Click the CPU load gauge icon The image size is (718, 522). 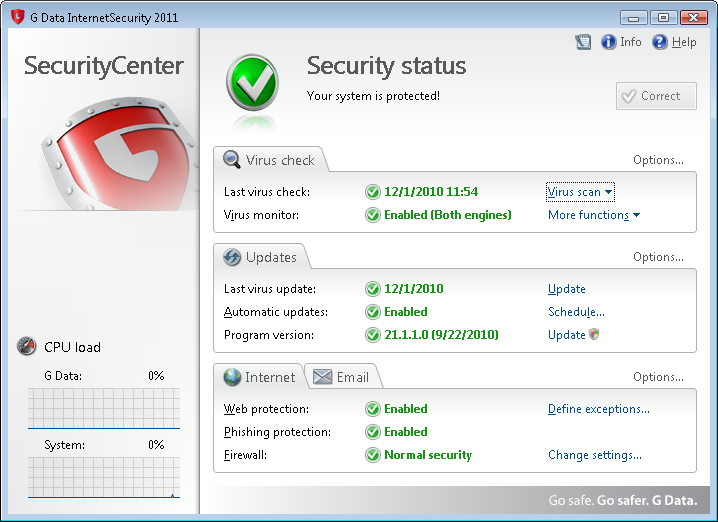coord(27,347)
